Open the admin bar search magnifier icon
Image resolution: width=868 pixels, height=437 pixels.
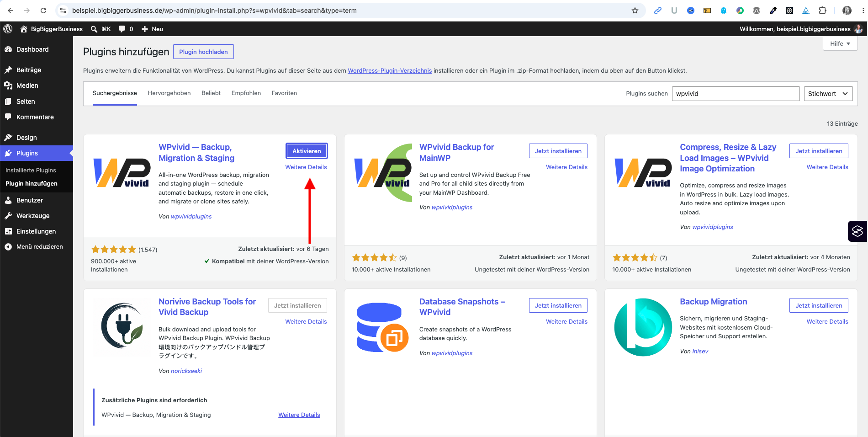click(94, 29)
